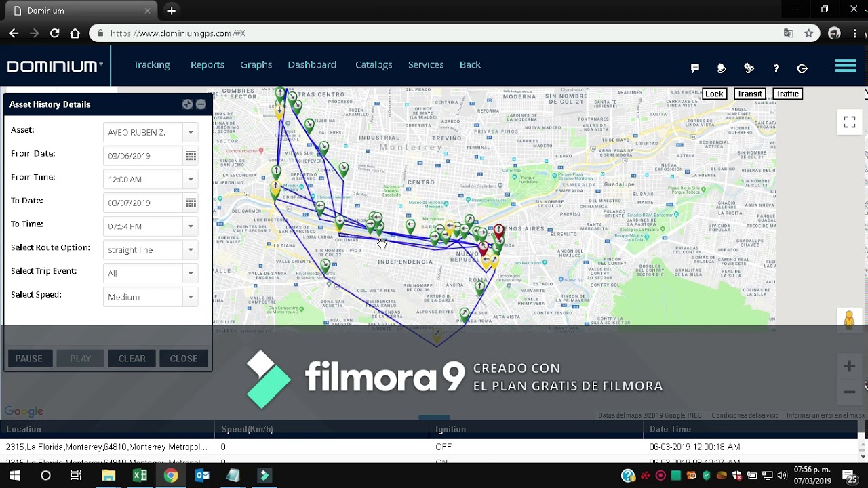868x488 pixels.
Task: Click the Dominium logo
Action: tap(55, 66)
